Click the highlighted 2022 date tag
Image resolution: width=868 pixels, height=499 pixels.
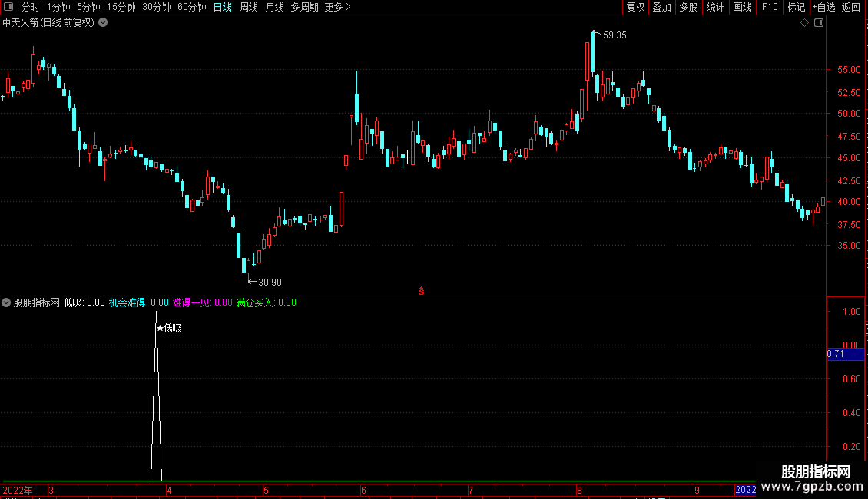745,490
